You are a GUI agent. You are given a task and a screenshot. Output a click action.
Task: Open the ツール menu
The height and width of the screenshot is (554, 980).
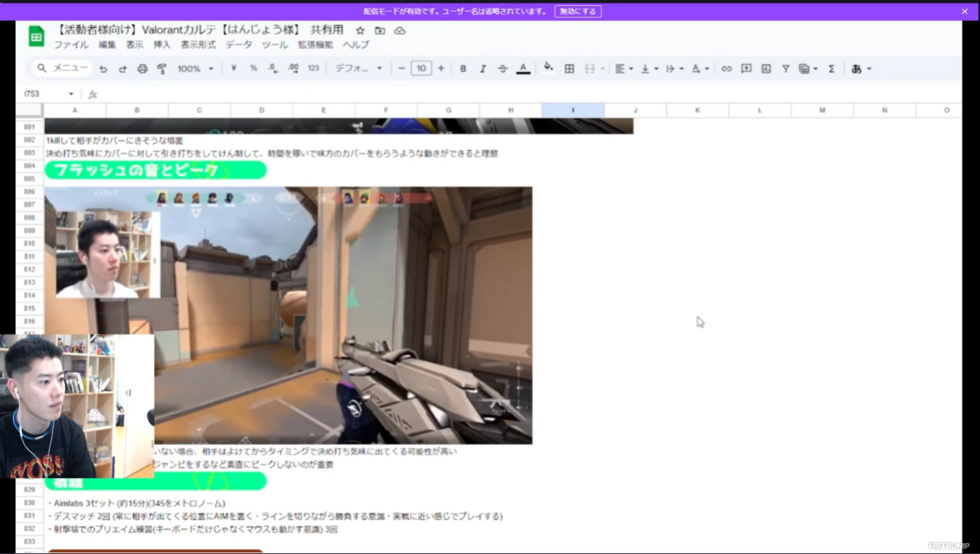tap(275, 45)
